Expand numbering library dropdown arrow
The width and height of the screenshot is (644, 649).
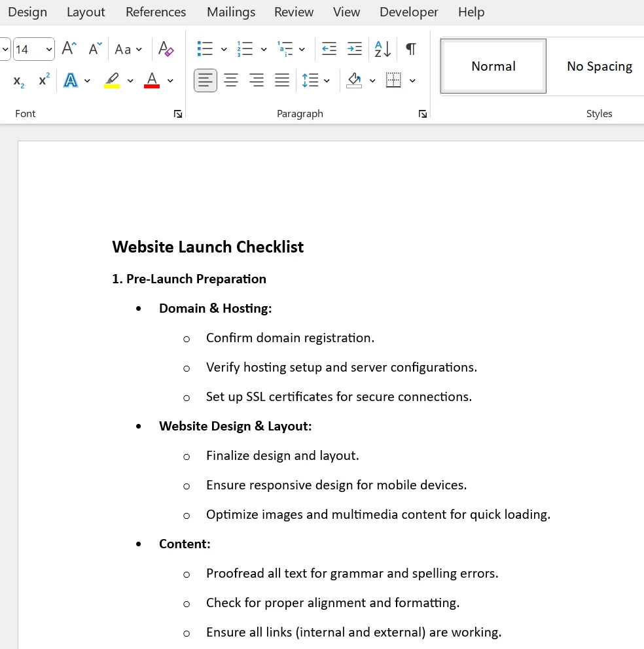pos(264,49)
